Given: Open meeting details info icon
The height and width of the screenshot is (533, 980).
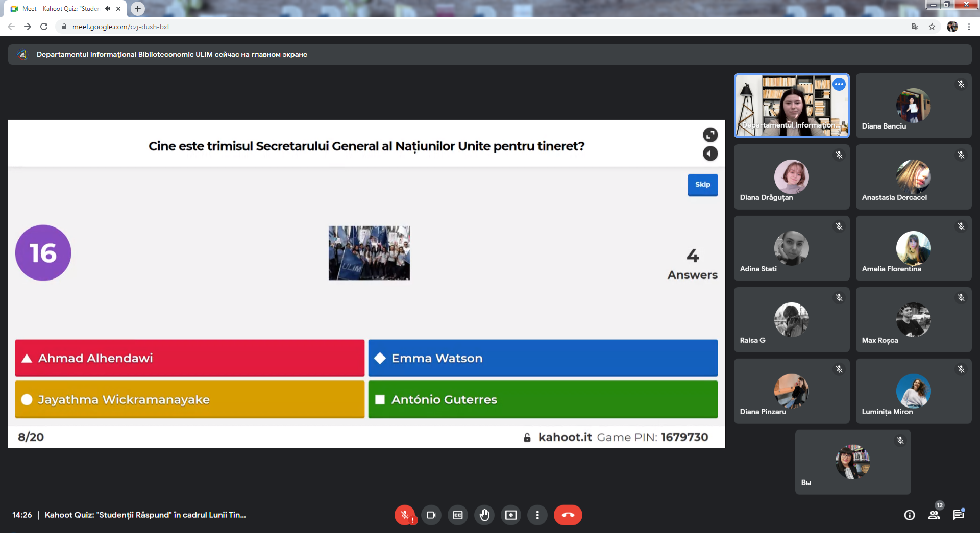Looking at the screenshot, I should tap(910, 515).
